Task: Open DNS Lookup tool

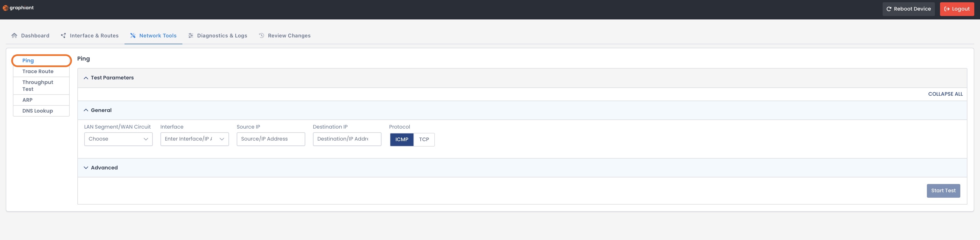Action: pos(41,111)
